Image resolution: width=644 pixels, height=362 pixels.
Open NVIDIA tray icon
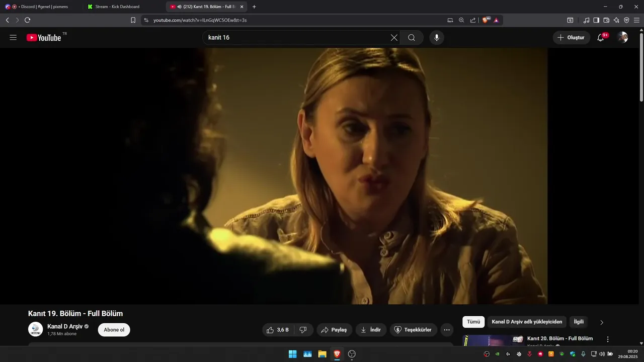click(497, 354)
